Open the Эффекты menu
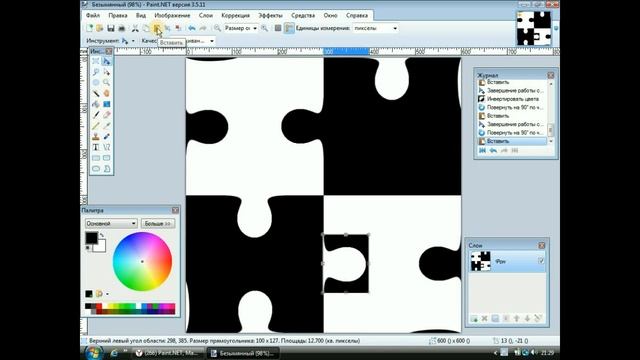Viewport: 640px width, 360px height. coord(270,15)
